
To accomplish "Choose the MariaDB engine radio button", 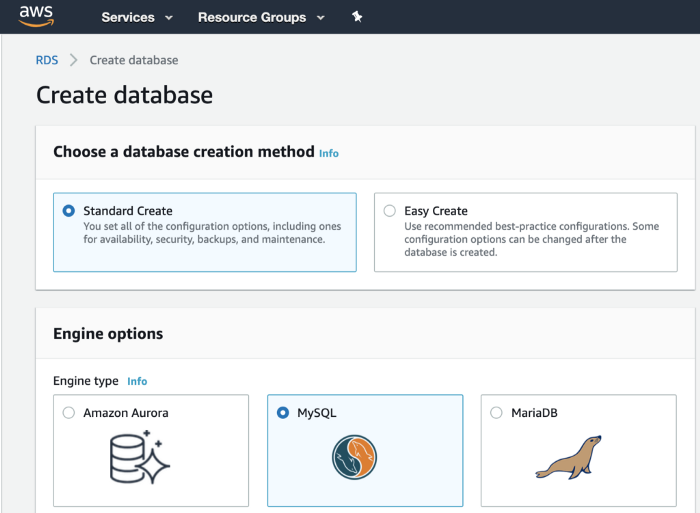I will point(496,413).
